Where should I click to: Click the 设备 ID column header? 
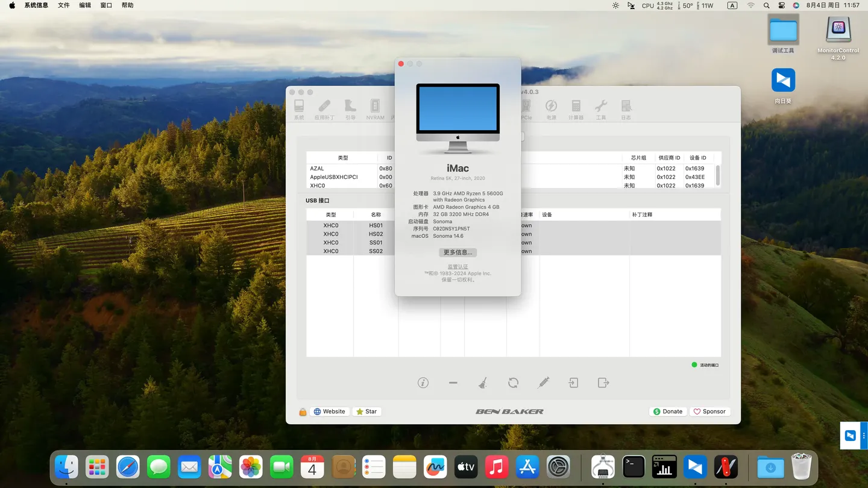coord(697,158)
